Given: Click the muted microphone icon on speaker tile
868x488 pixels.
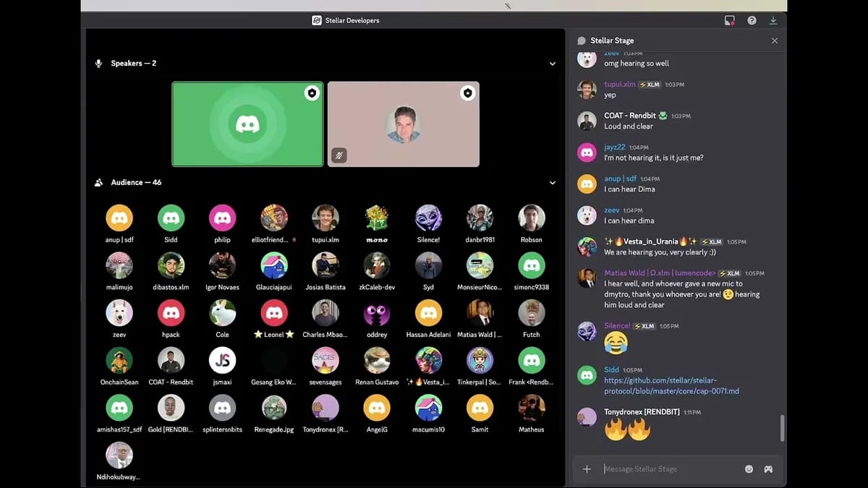Looking at the screenshot, I should [x=339, y=155].
